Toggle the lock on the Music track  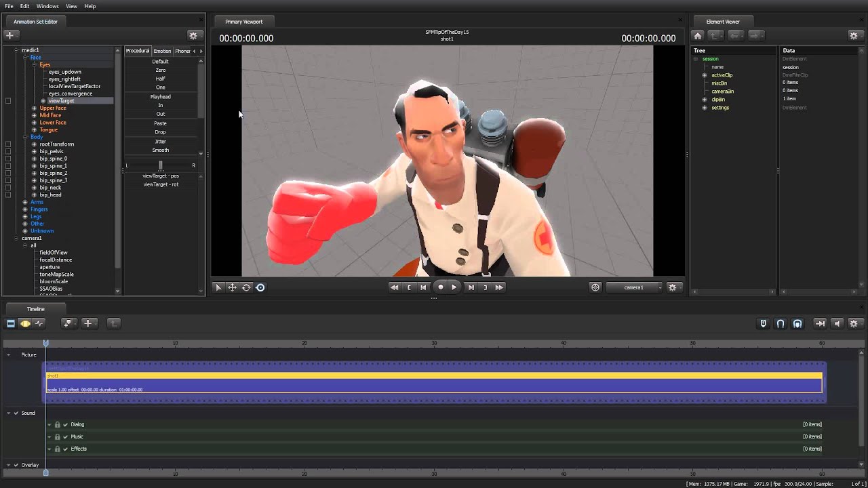pyautogui.click(x=57, y=436)
